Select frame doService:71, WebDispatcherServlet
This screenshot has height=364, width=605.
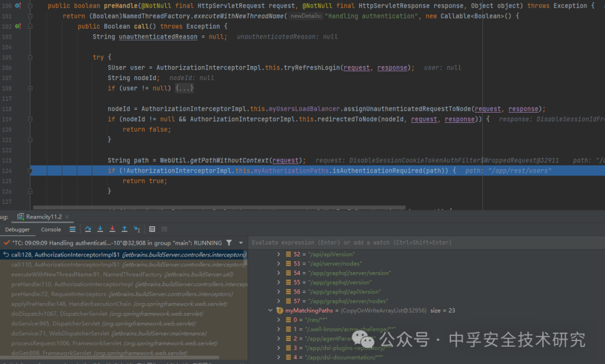(x=123, y=334)
